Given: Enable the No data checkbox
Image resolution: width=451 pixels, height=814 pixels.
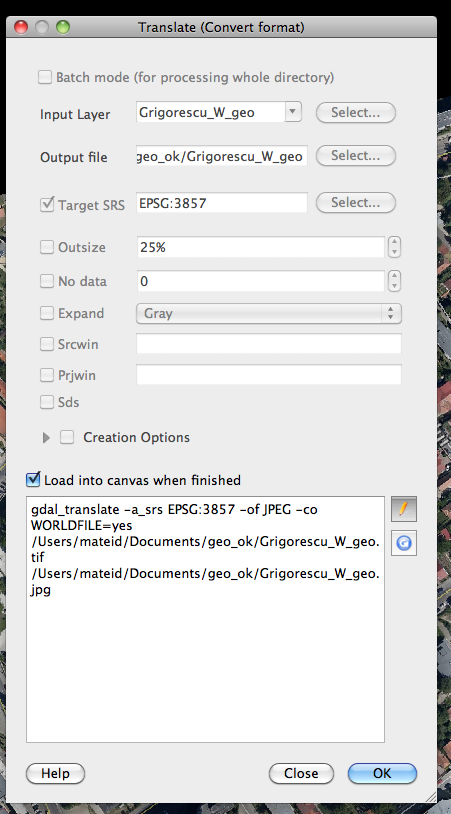Looking at the screenshot, I should (x=47, y=281).
